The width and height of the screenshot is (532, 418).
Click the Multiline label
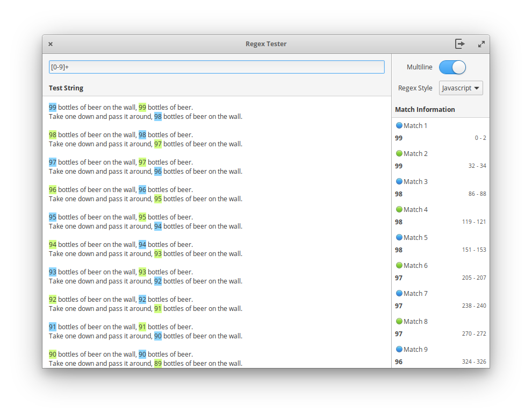pos(419,67)
